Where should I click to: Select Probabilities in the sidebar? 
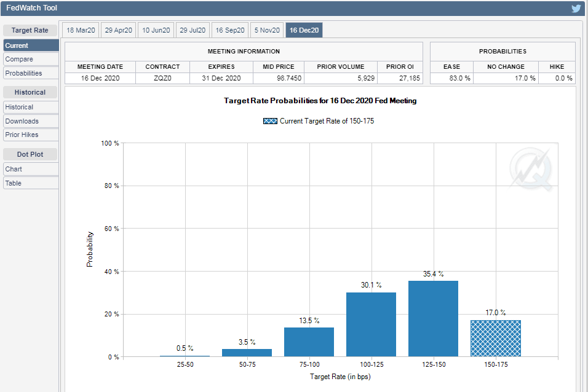pos(23,73)
